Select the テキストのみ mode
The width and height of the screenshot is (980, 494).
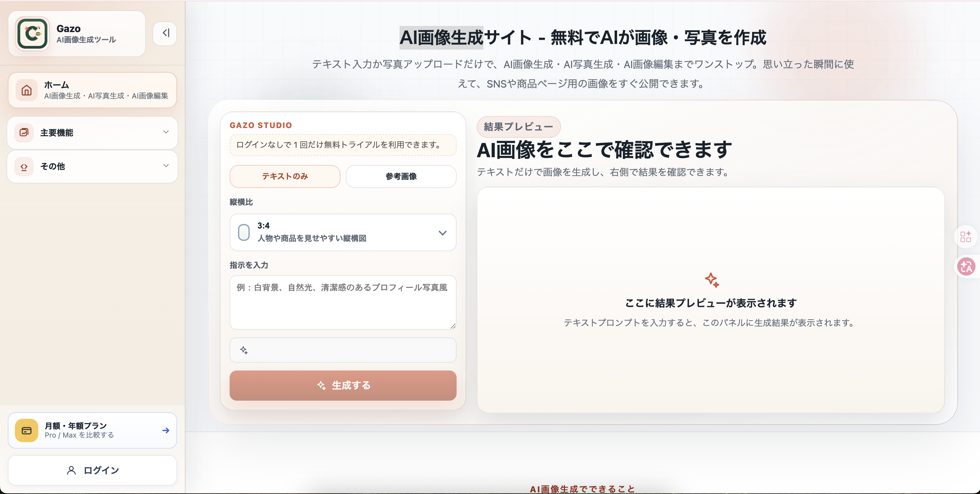(x=285, y=176)
